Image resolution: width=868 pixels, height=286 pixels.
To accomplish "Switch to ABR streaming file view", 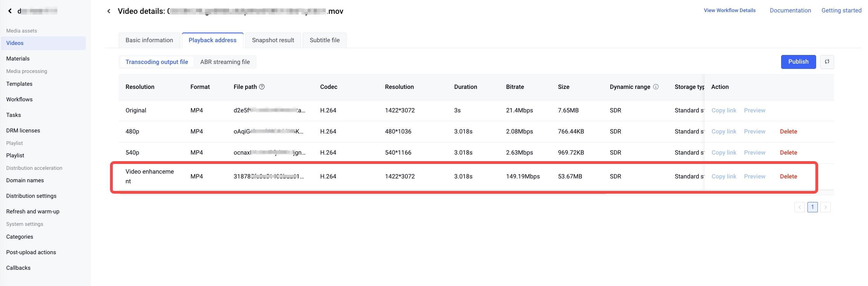I will (225, 62).
